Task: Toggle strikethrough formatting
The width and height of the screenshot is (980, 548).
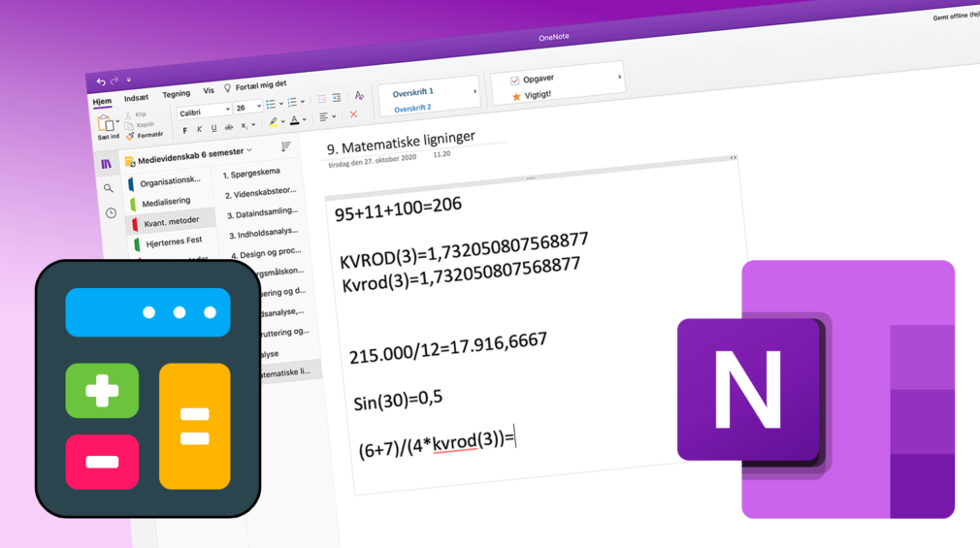Action: click(x=229, y=127)
